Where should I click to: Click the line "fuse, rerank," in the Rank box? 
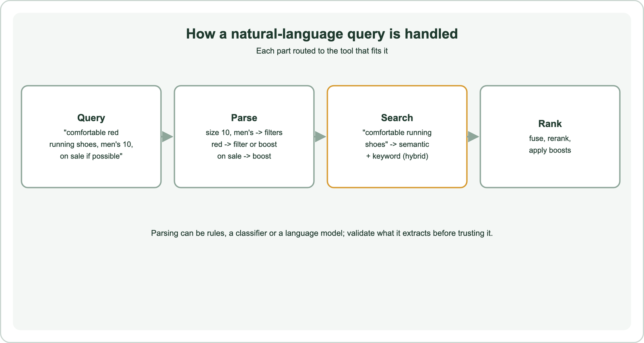(550, 139)
